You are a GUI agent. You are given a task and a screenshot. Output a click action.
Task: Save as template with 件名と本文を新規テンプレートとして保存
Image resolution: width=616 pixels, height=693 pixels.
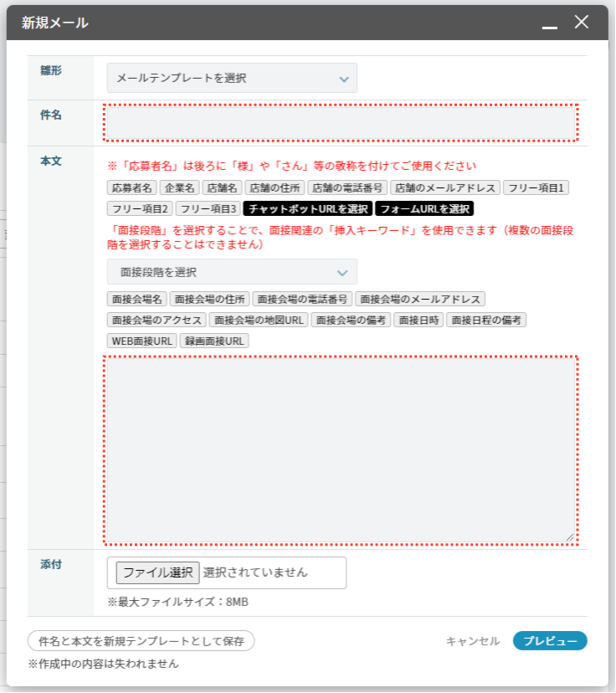141,641
